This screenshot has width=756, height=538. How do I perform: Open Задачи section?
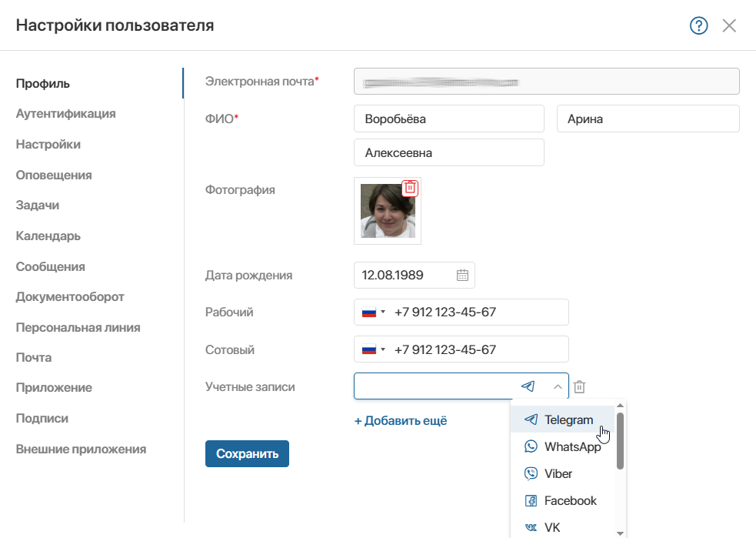[38, 205]
